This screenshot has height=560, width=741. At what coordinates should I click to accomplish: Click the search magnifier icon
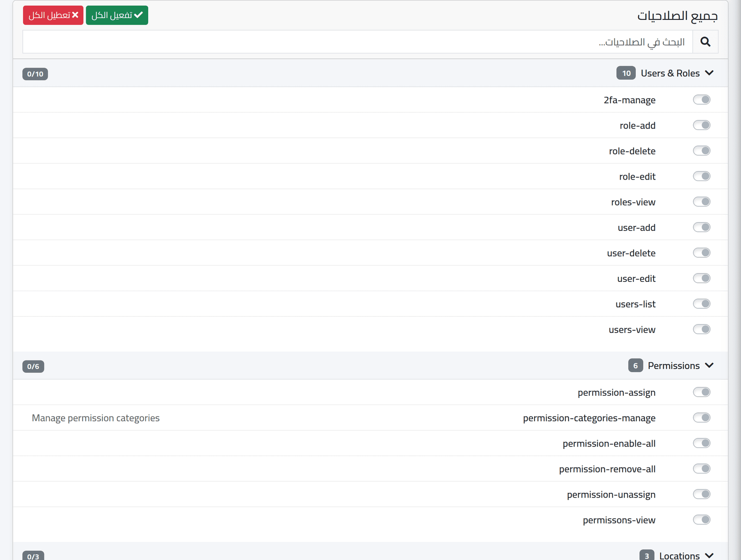point(705,42)
